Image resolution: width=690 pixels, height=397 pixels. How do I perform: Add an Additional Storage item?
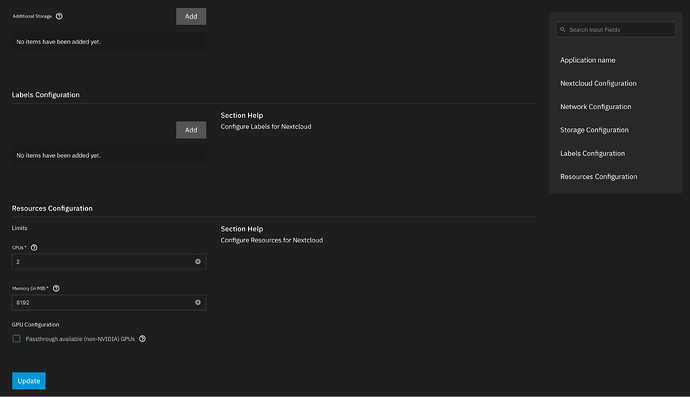pos(191,16)
